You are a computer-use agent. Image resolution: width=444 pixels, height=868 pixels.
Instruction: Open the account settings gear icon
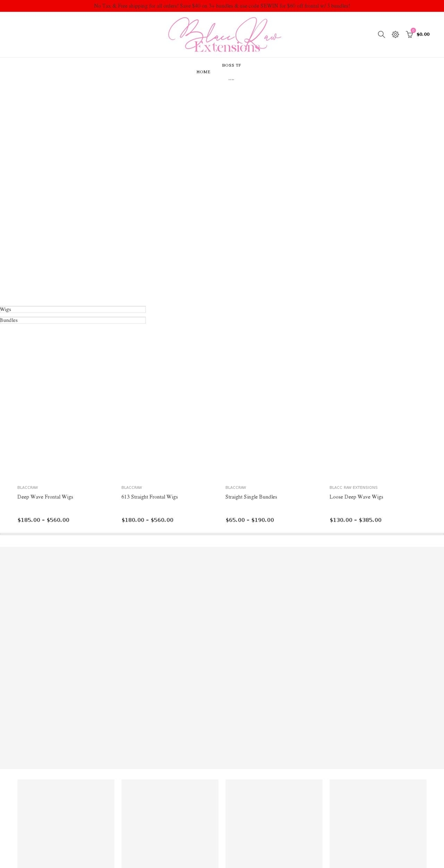click(x=395, y=34)
